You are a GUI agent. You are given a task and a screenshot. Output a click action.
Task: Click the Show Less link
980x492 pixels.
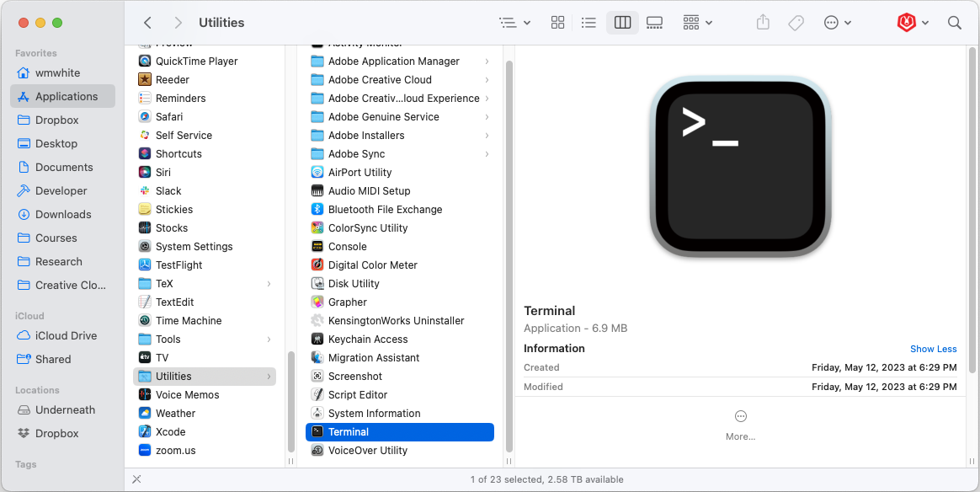933,349
